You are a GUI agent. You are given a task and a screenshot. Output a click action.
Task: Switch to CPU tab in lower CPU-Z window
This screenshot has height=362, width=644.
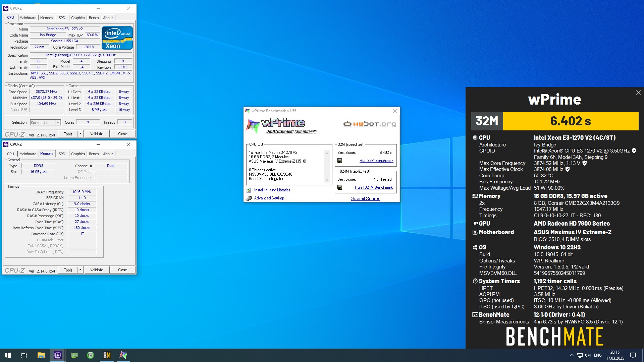(11, 154)
